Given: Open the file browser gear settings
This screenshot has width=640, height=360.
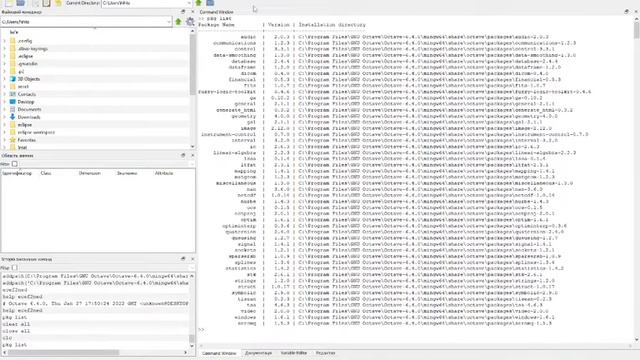Looking at the screenshot, I should [190, 22].
